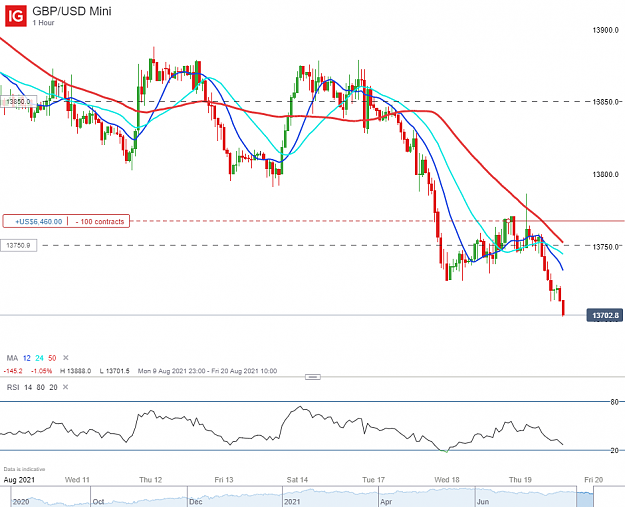This screenshot has height=507, width=625.
Task: Click the RSI 80 overbought level label
Action: (x=614, y=402)
